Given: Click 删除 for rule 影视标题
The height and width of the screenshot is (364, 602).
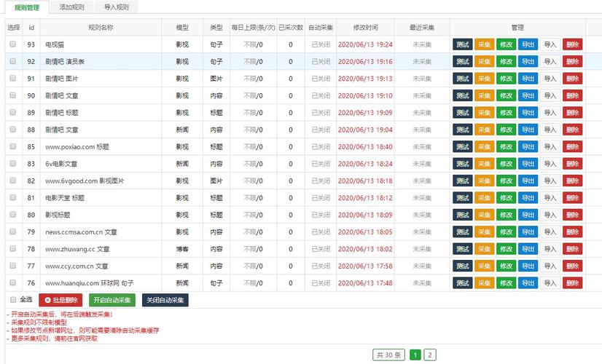Looking at the screenshot, I should click(572, 215).
